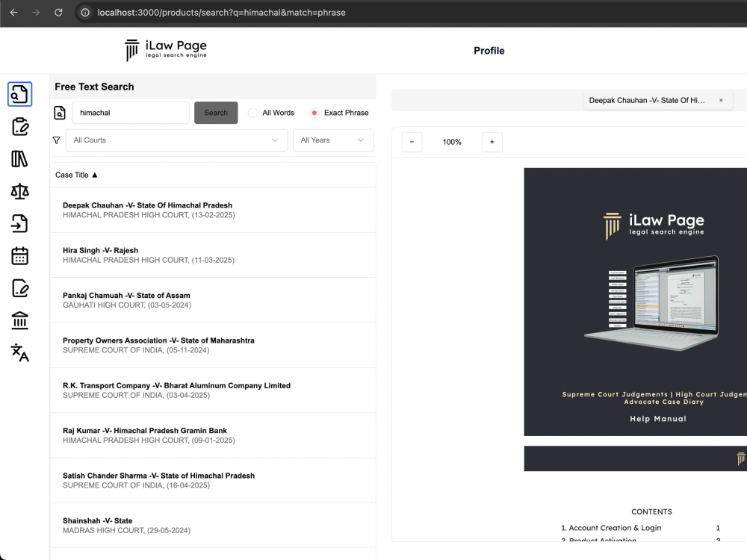Click the CONTENTS heading in document
The width and height of the screenshot is (747, 560).
point(651,511)
